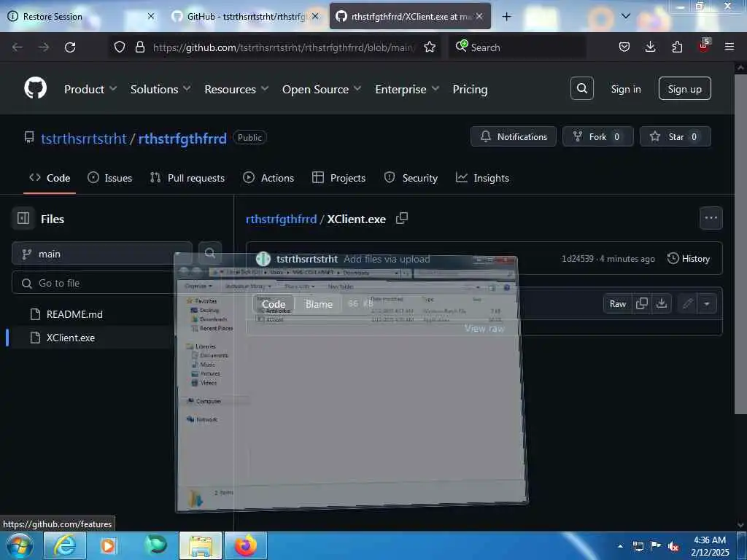This screenshot has height=560, width=747.
Task: Collapse the Files tree side panel
Action: tap(23, 218)
